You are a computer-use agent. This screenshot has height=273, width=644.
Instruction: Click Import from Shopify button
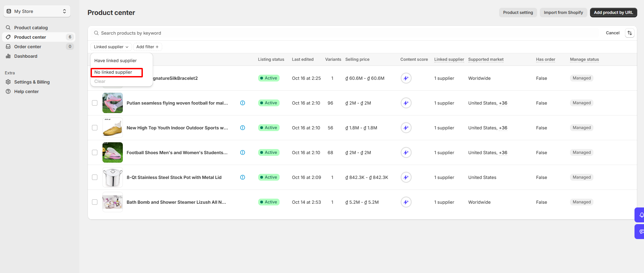[x=563, y=13]
